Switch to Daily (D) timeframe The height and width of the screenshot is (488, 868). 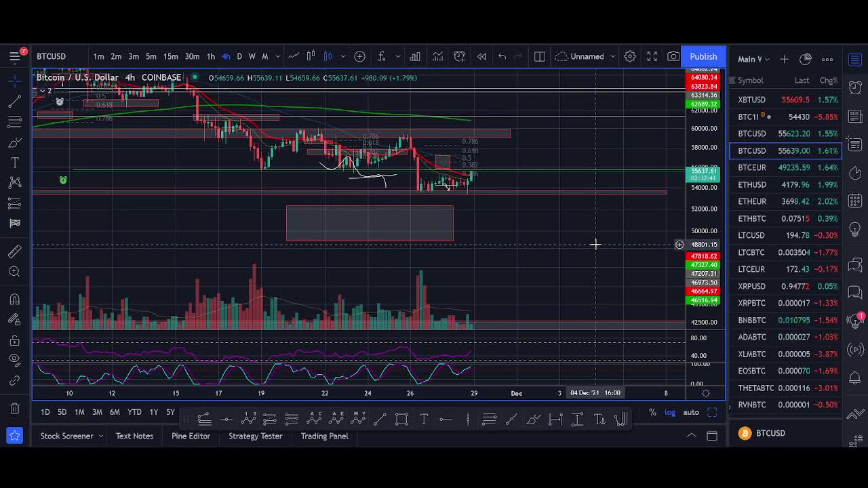[x=239, y=56]
